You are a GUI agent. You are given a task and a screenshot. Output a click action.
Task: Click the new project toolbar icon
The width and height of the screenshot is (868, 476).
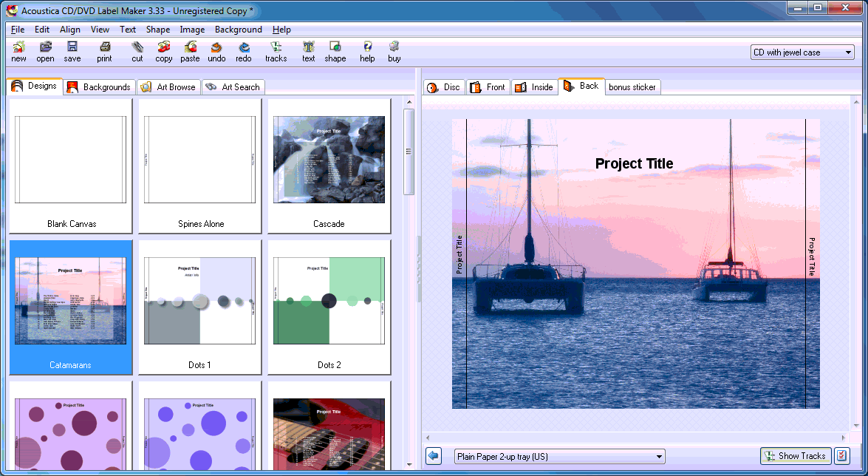point(18,51)
